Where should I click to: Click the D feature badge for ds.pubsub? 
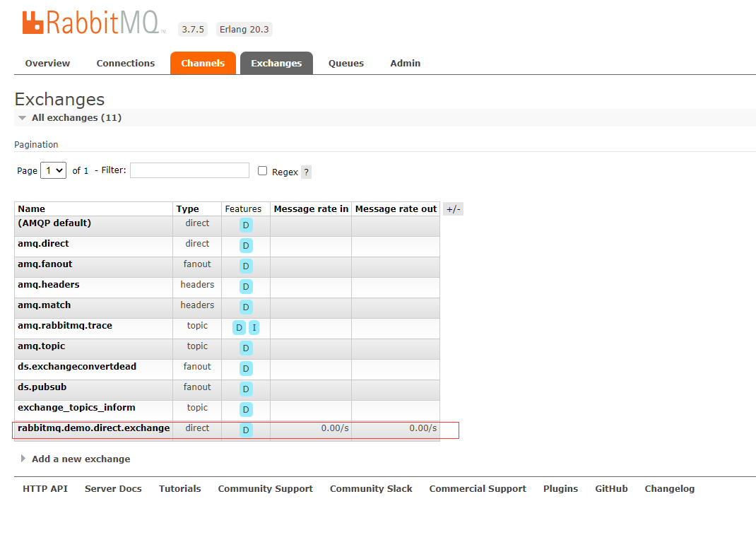(246, 389)
